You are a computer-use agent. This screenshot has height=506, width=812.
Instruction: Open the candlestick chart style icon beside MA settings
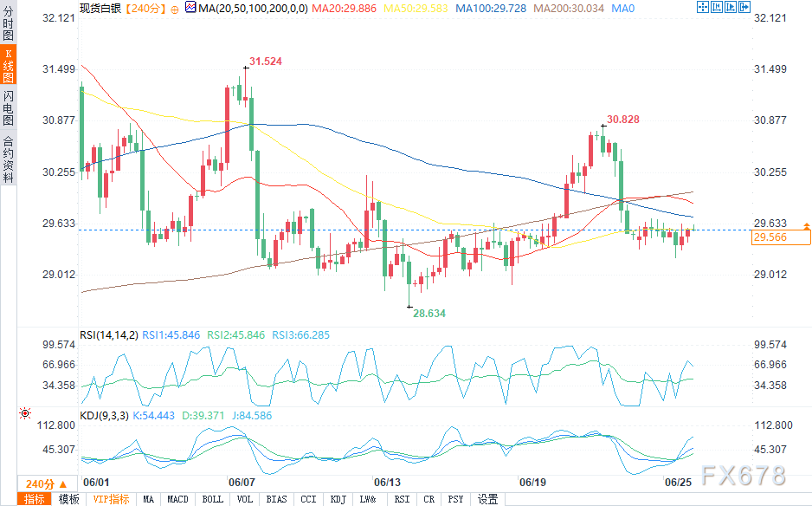click(190, 8)
